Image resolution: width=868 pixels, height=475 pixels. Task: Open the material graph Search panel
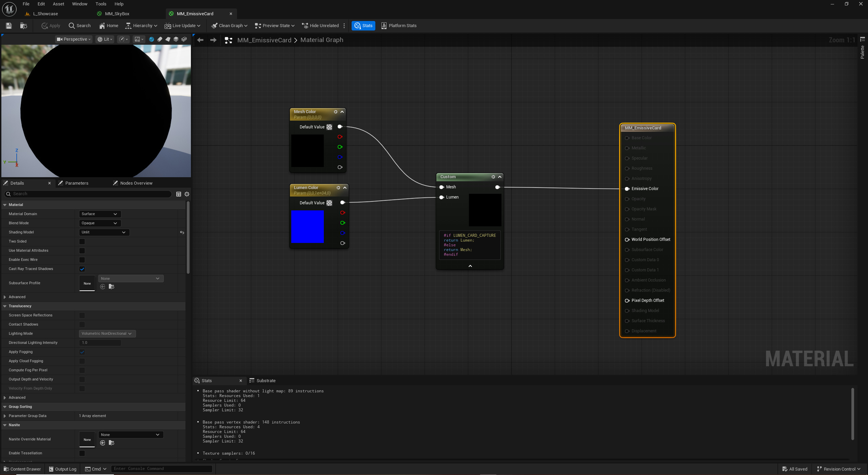pyautogui.click(x=79, y=25)
